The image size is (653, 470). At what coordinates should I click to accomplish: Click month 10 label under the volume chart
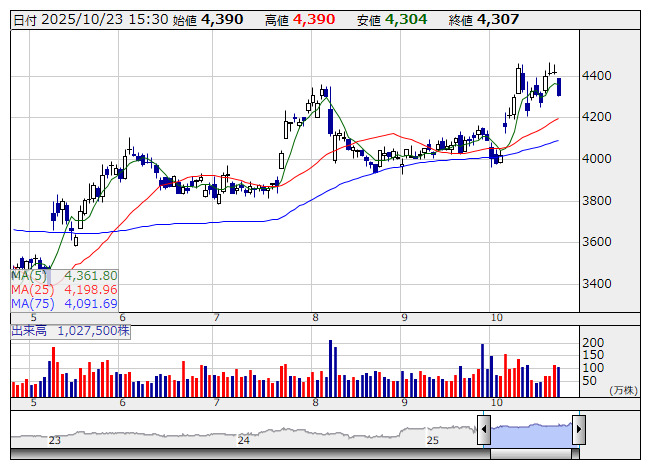point(496,403)
